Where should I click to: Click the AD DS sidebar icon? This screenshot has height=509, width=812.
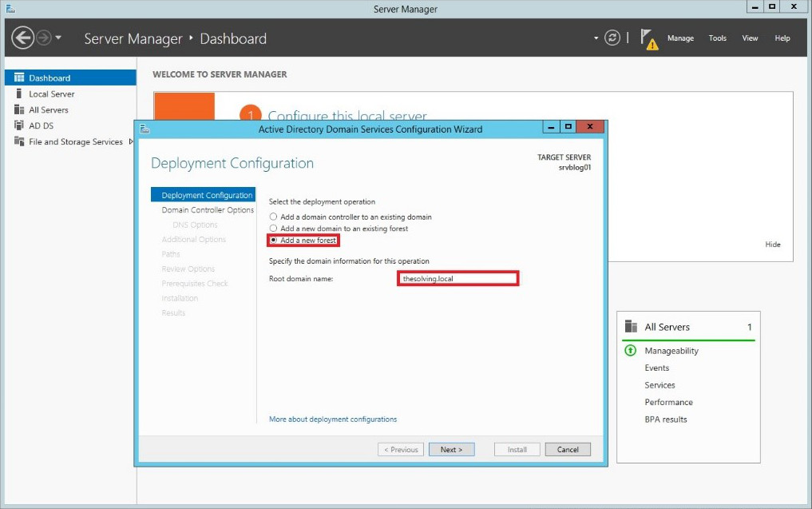pos(19,125)
